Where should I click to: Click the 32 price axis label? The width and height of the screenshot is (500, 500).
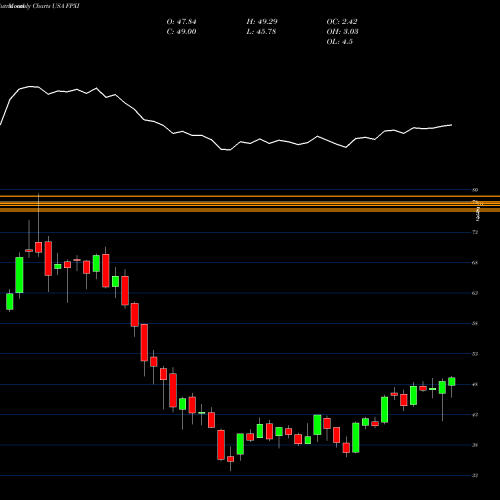(x=475, y=475)
